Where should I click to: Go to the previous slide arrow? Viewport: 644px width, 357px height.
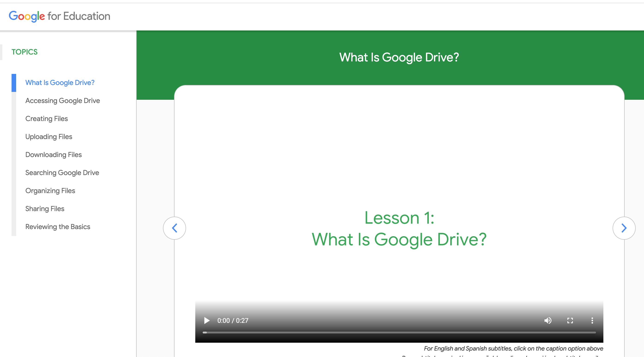pyautogui.click(x=175, y=228)
